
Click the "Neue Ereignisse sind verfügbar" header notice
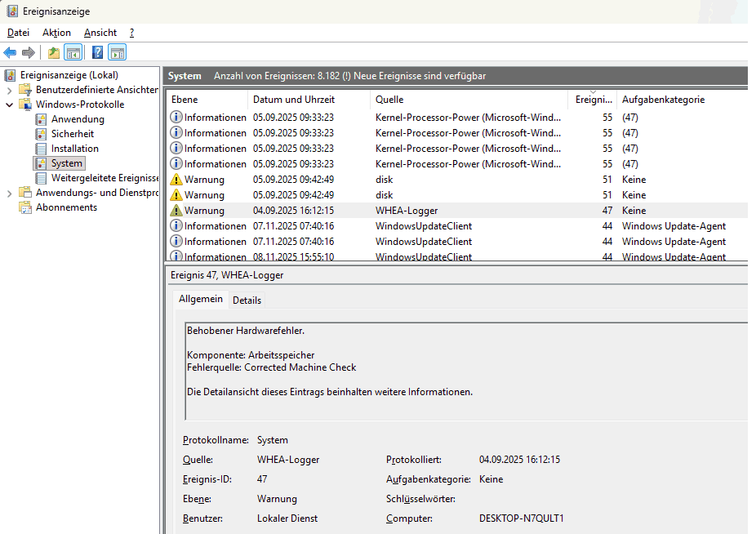[420, 76]
